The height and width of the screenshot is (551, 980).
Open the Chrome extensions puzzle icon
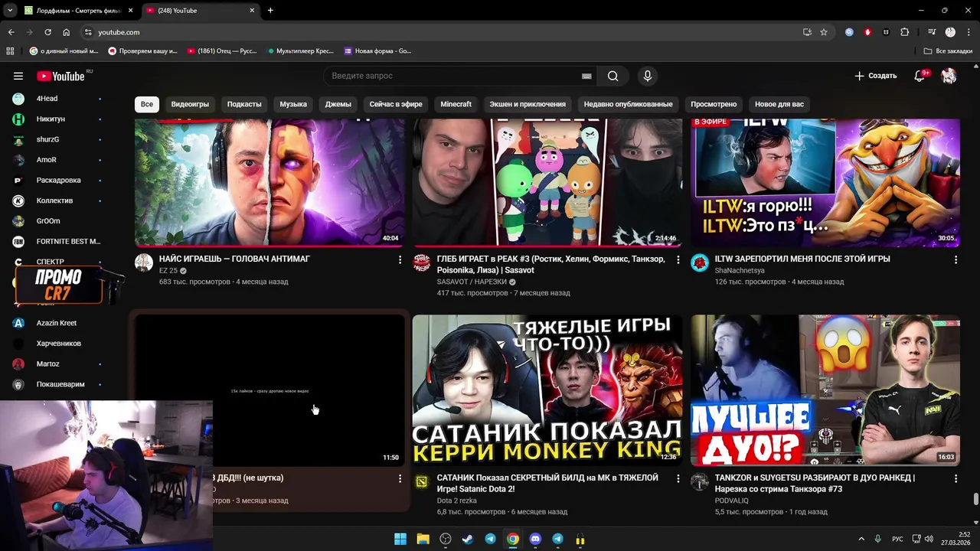coord(905,32)
